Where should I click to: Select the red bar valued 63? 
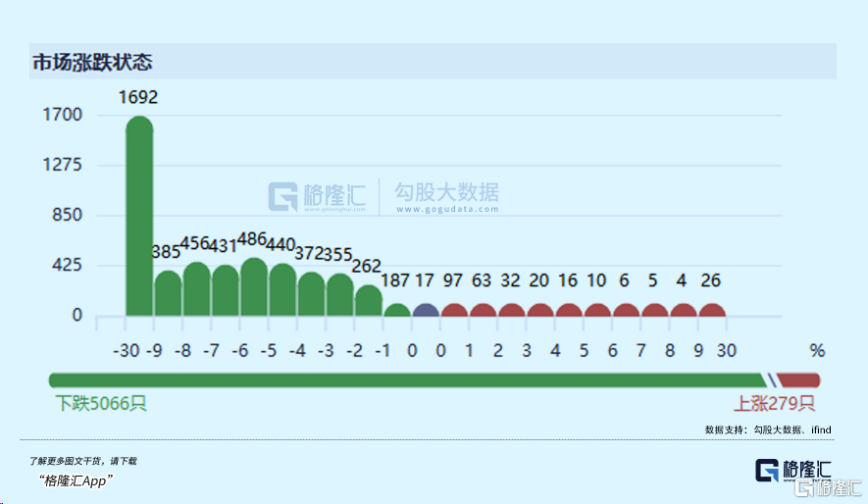point(484,310)
